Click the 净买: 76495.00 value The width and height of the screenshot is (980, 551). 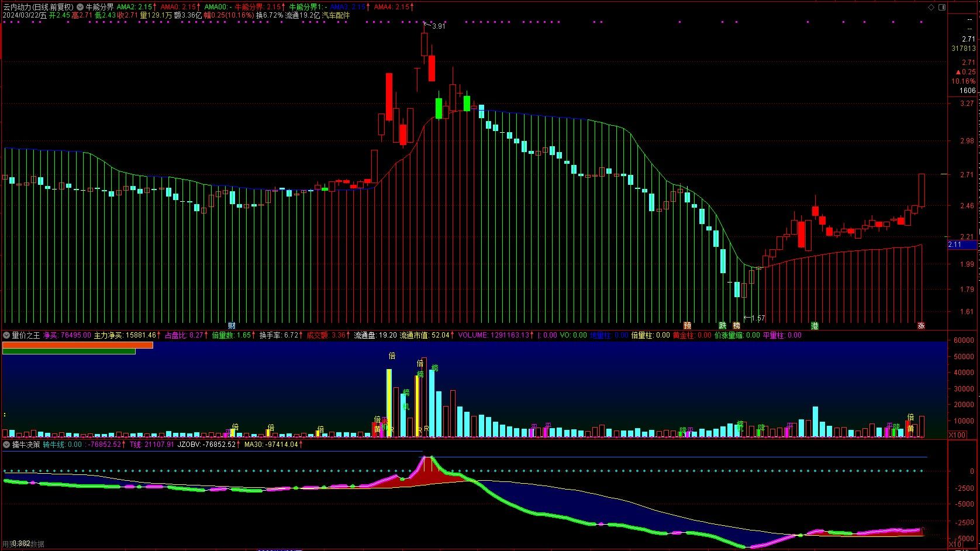tap(67, 335)
